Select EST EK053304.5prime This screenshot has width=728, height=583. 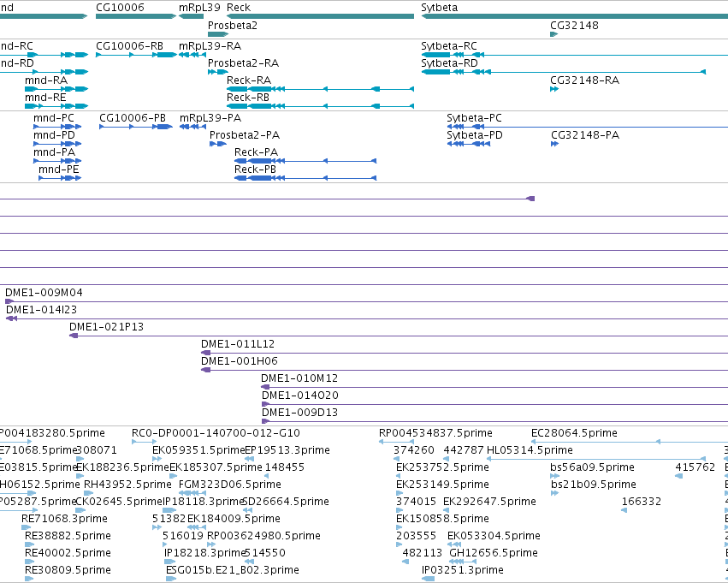coord(494,536)
